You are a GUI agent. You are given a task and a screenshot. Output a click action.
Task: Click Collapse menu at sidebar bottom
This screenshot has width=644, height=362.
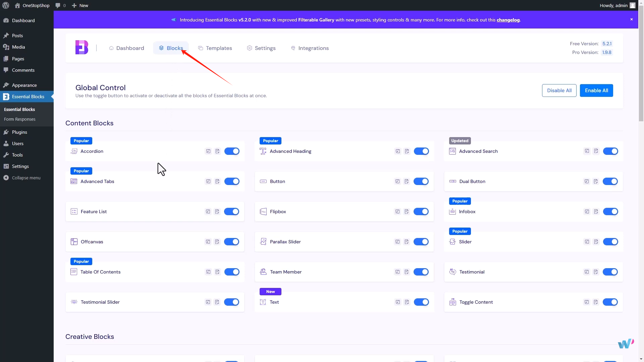(25, 178)
